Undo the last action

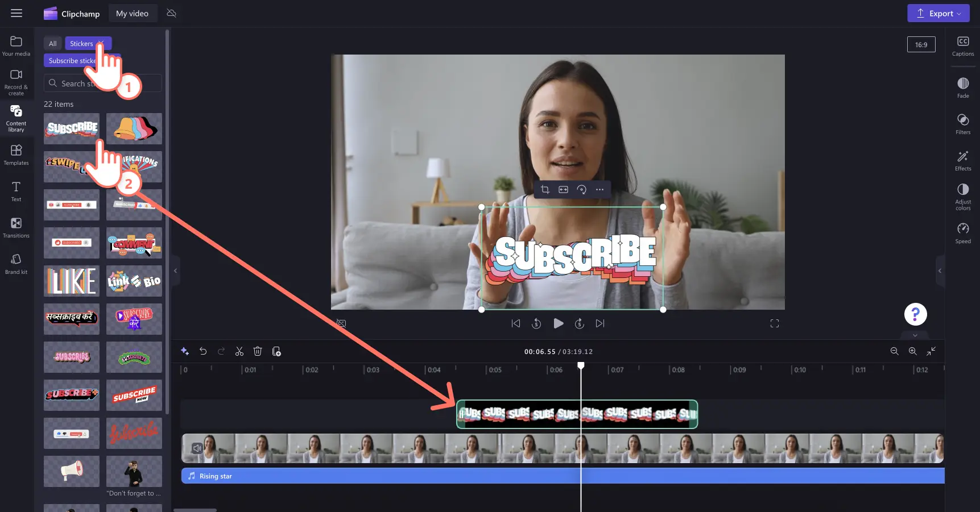click(203, 351)
